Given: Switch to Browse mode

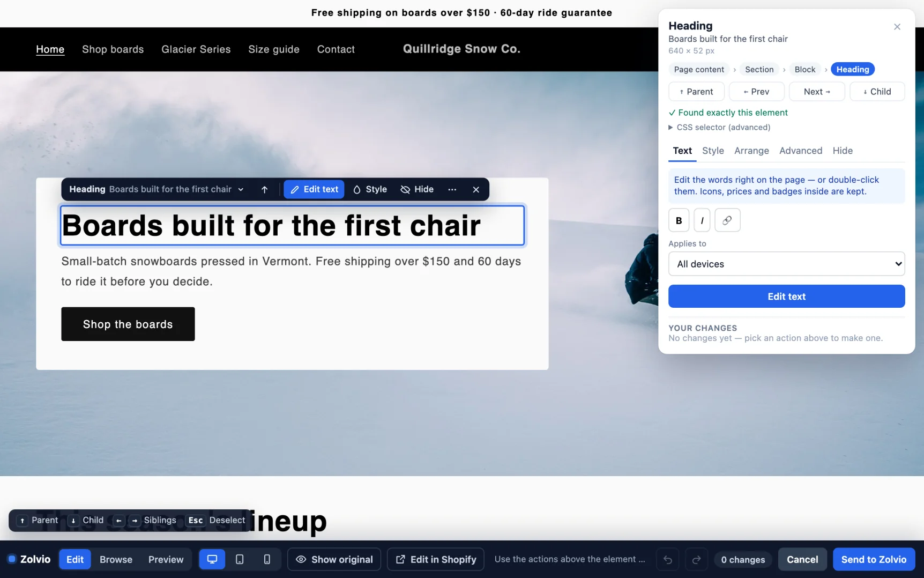Looking at the screenshot, I should tap(116, 559).
